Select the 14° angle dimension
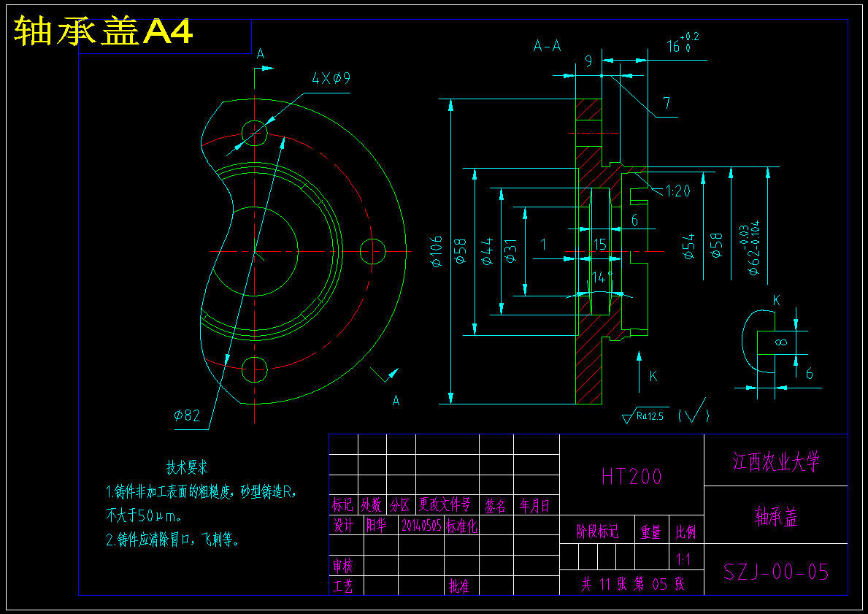 (x=602, y=277)
